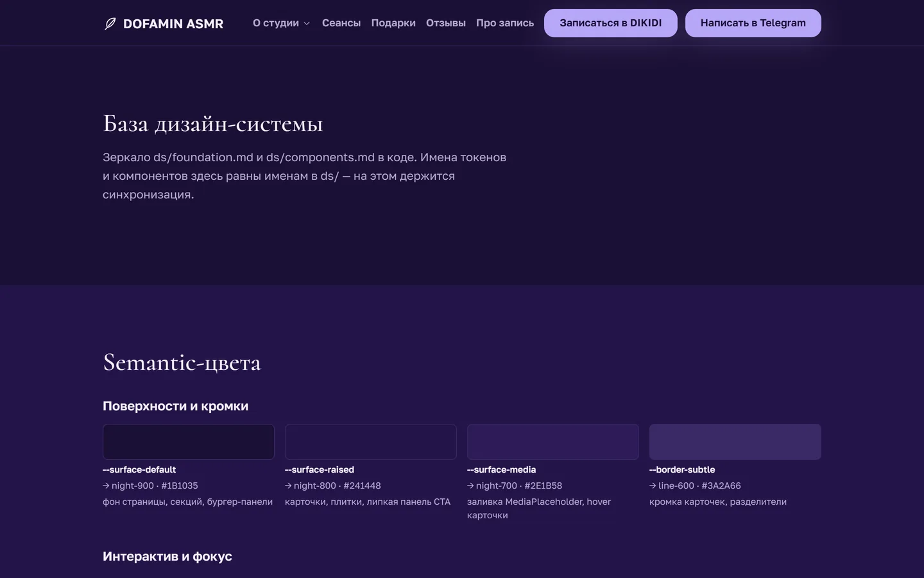The width and height of the screenshot is (924, 578).
Task: Go to the «Сеансы» nav item
Action: click(341, 23)
